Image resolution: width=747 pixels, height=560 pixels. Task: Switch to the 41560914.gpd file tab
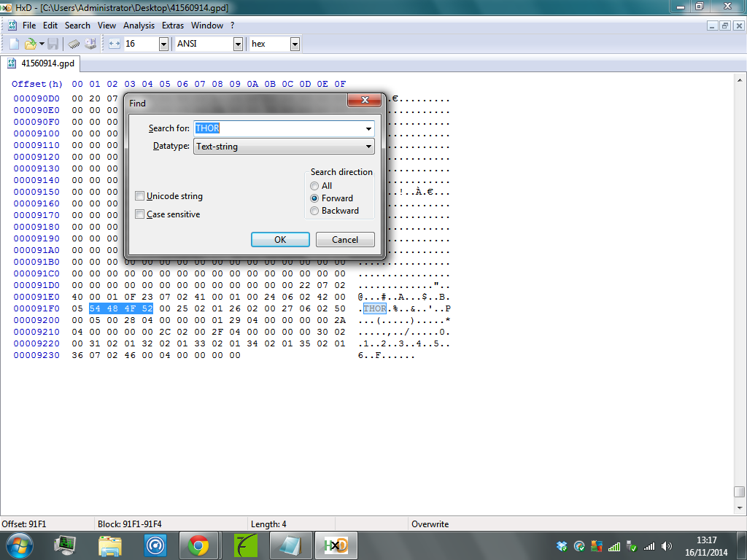[x=42, y=63]
